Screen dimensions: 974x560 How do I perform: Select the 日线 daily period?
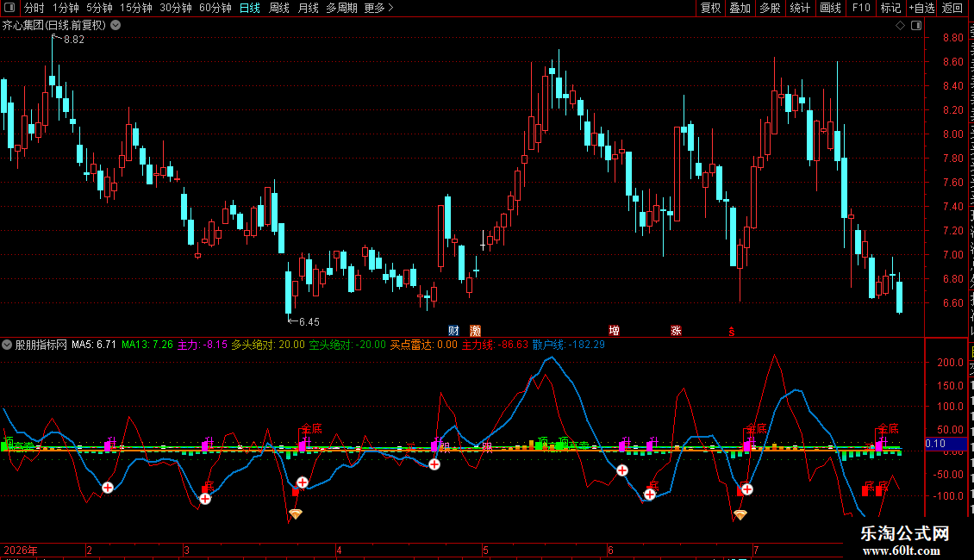[x=250, y=8]
